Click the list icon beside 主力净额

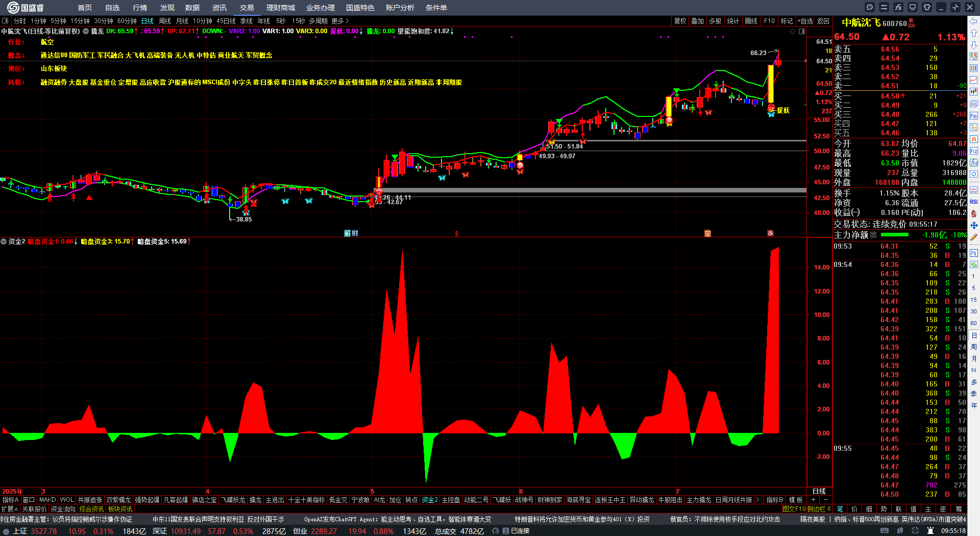pyautogui.click(x=873, y=235)
